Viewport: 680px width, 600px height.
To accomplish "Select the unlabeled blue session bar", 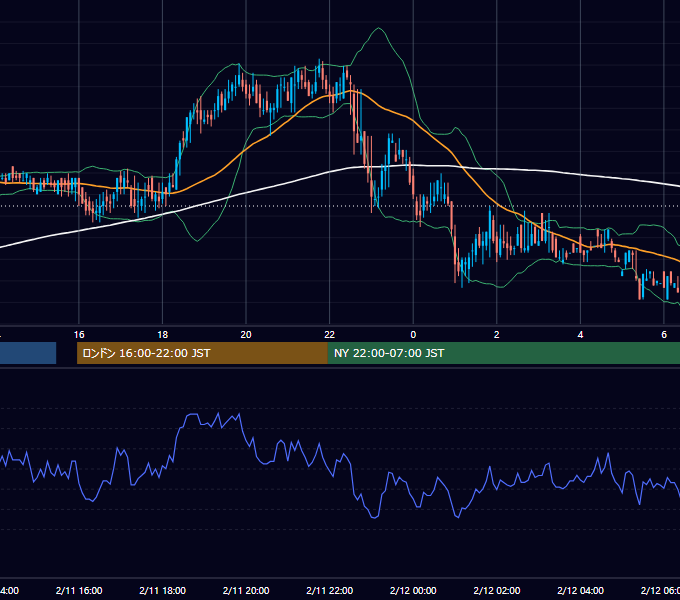I will tap(28, 353).
